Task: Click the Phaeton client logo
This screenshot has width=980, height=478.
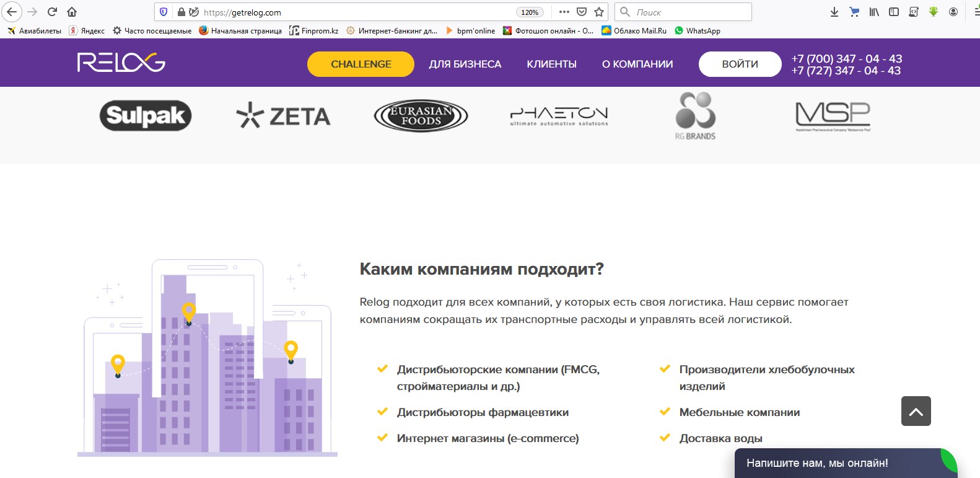Action: pyautogui.click(x=559, y=115)
